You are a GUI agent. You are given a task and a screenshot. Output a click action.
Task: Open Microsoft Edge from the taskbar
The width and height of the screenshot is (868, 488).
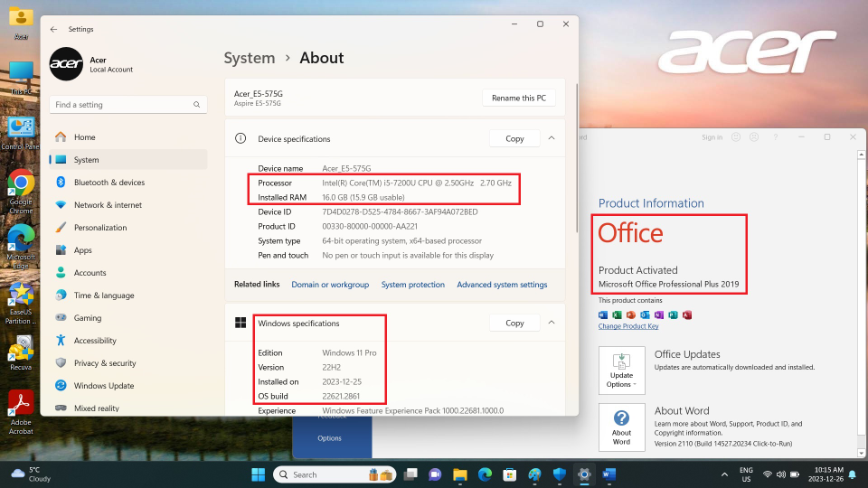click(x=485, y=474)
